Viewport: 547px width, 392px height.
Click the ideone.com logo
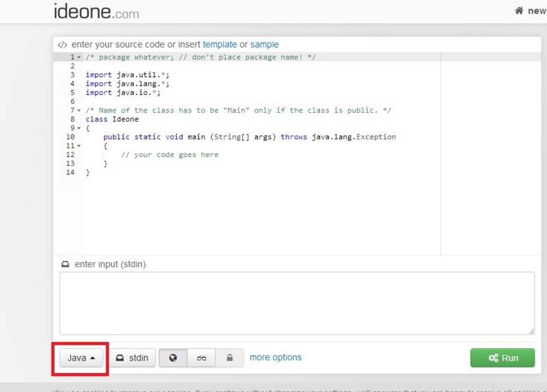click(96, 12)
